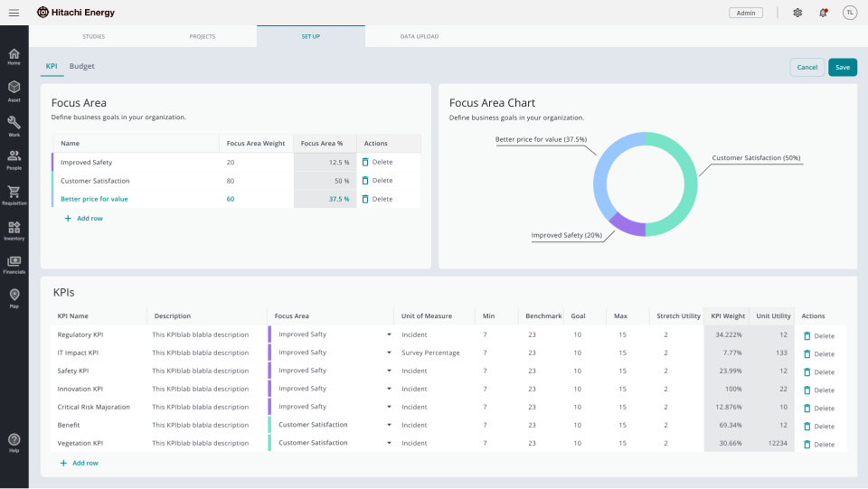The height and width of the screenshot is (489, 868).
Task: Click the notifications bell icon
Action: [x=823, y=13]
